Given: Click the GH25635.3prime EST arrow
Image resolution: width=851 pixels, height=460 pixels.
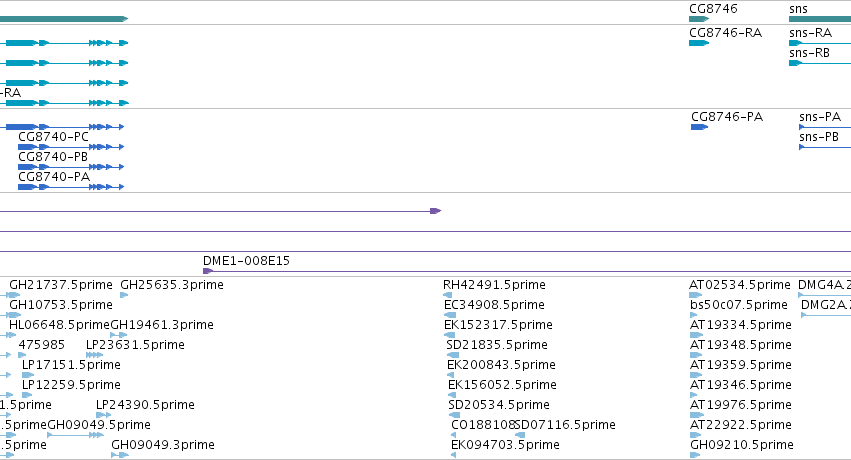Looking at the screenshot, I should pyautogui.click(x=124, y=295).
